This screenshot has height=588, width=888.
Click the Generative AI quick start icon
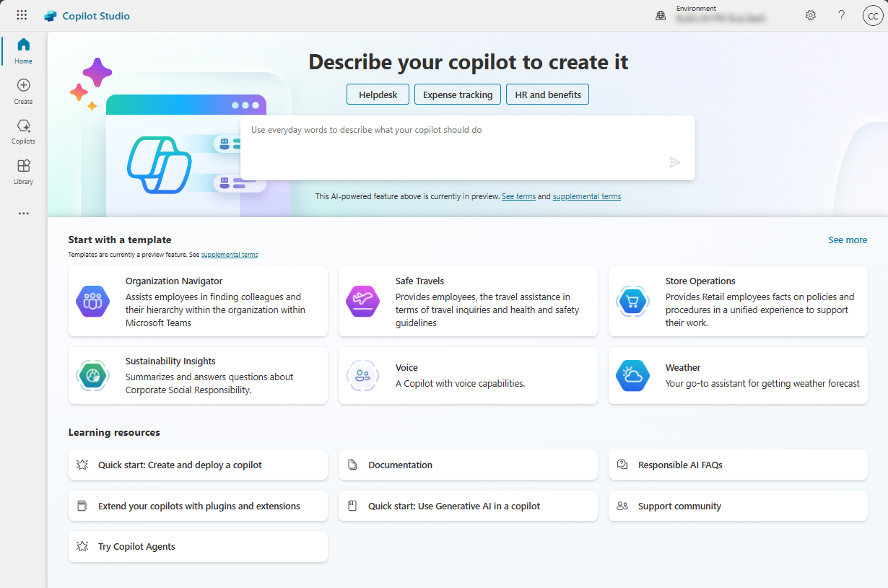point(352,506)
